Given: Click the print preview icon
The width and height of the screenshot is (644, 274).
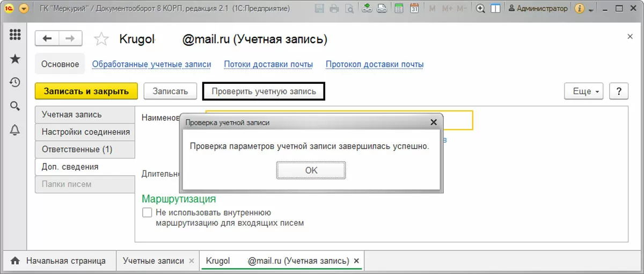Looking at the screenshot, I should (349, 9).
